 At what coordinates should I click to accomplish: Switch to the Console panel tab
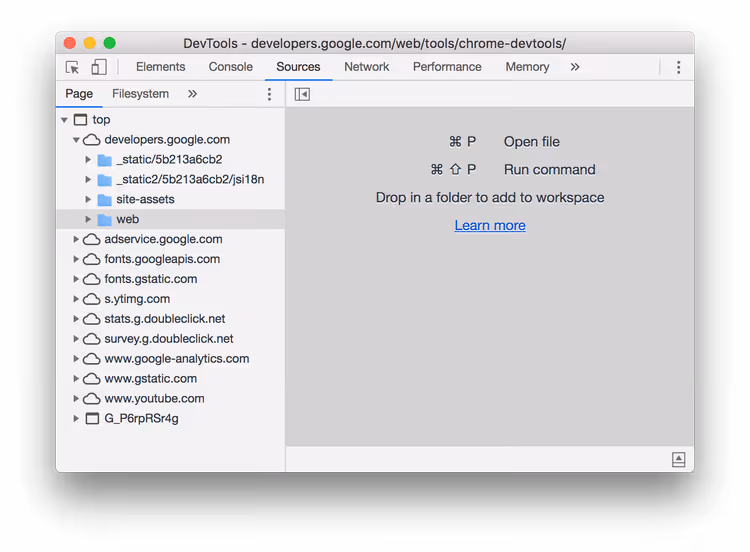click(x=231, y=67)
